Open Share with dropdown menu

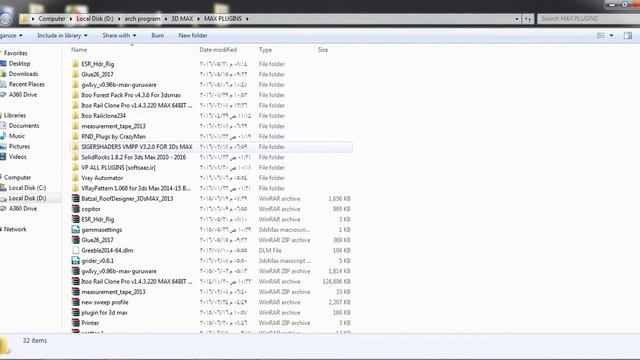coord(119,36)
